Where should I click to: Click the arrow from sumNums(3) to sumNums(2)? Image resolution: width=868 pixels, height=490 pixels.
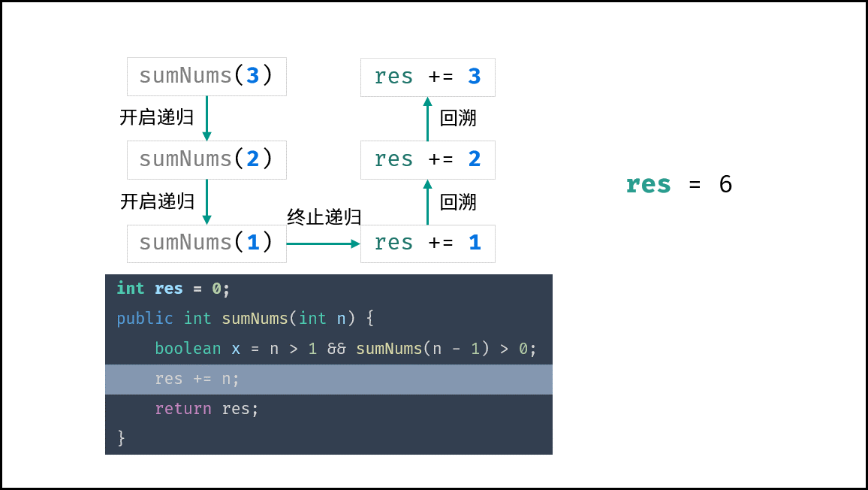click(x=206, y=118)
